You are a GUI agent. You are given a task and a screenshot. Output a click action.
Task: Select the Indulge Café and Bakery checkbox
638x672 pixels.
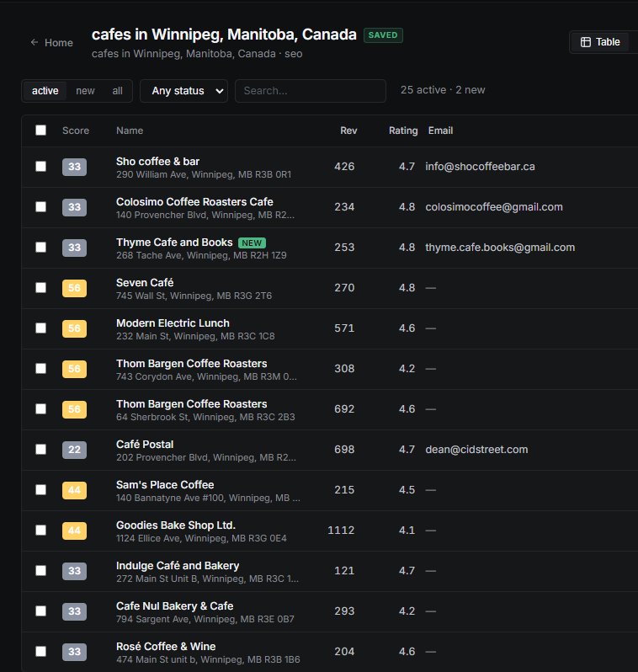point(40,570)
